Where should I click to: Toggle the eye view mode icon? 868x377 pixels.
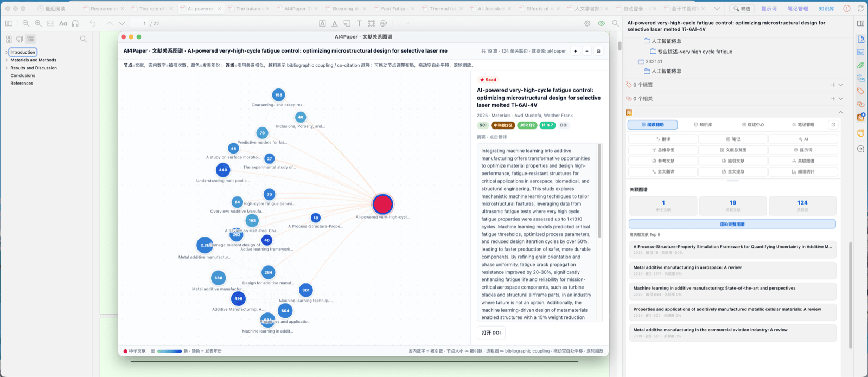pyautogui.click(x=601, y=23)
